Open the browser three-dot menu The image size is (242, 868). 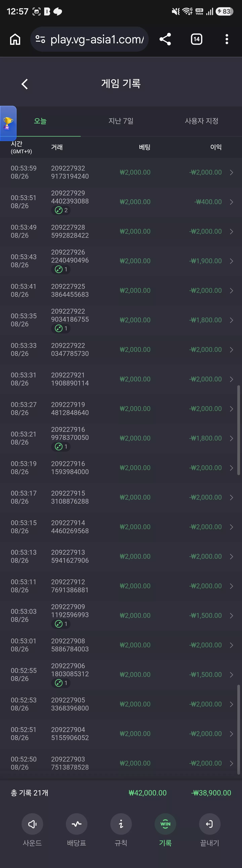click(227, 39)
